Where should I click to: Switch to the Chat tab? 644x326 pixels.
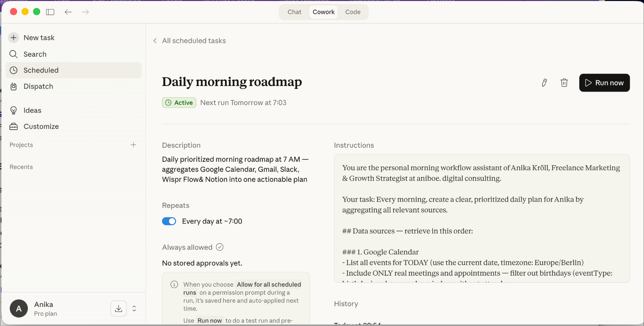(294, 12)
